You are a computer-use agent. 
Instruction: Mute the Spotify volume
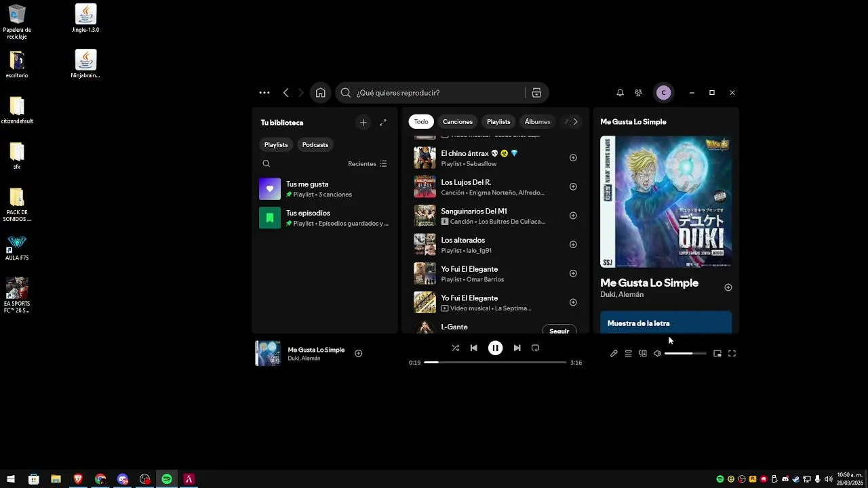click(x=657, y=353)
